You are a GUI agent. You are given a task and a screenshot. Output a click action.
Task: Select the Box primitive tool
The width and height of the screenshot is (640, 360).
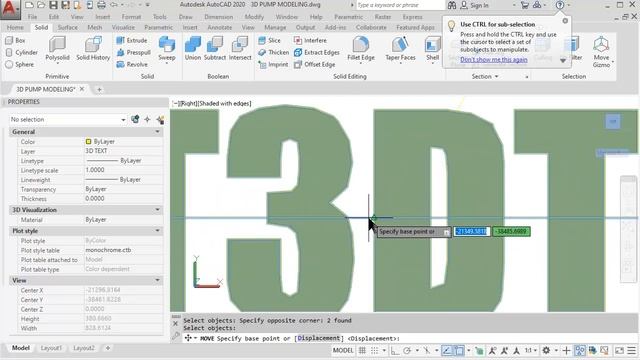click(x=16, y=40)
